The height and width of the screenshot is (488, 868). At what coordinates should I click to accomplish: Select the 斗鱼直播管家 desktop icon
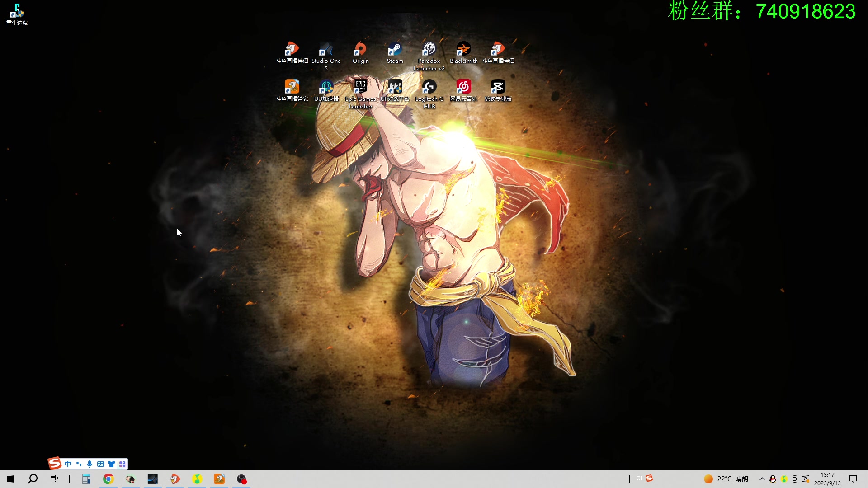click(292, 91)
